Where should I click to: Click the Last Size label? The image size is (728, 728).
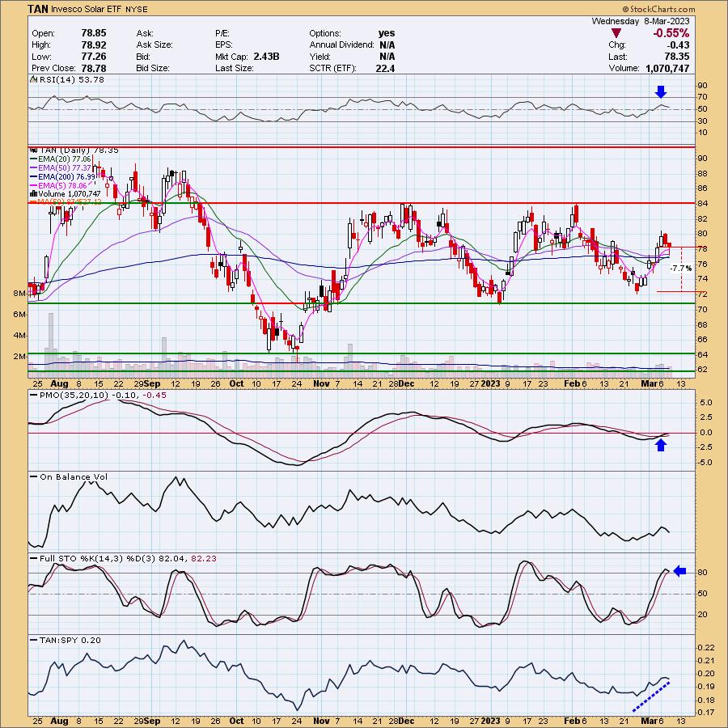point(235,68)
